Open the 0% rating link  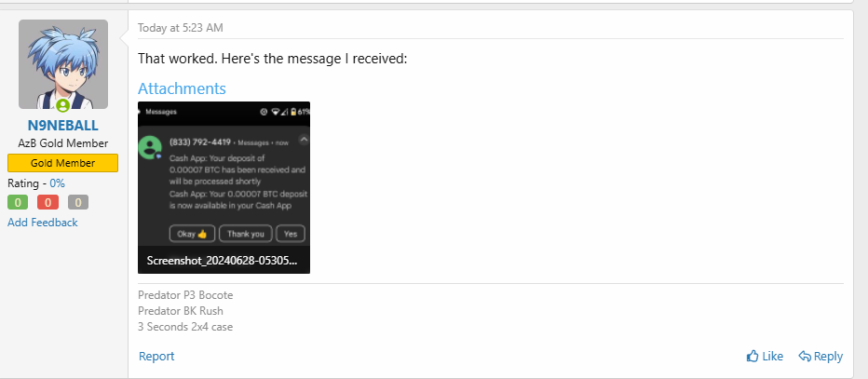point(58,183)
